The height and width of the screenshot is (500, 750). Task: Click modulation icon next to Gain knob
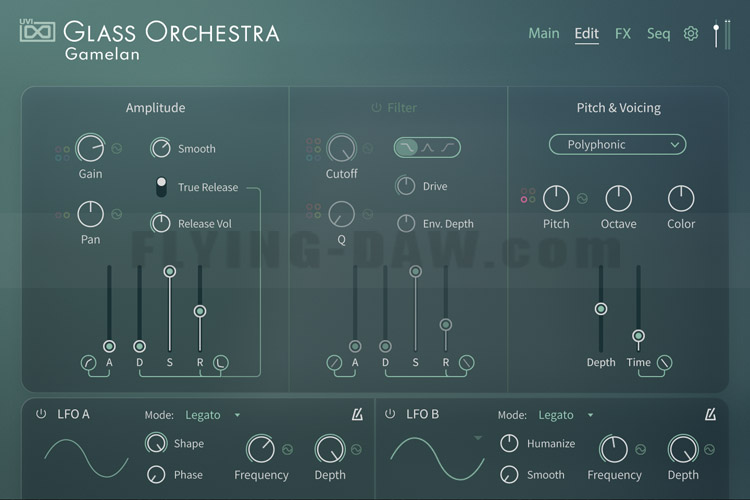(x=117, y=148)
